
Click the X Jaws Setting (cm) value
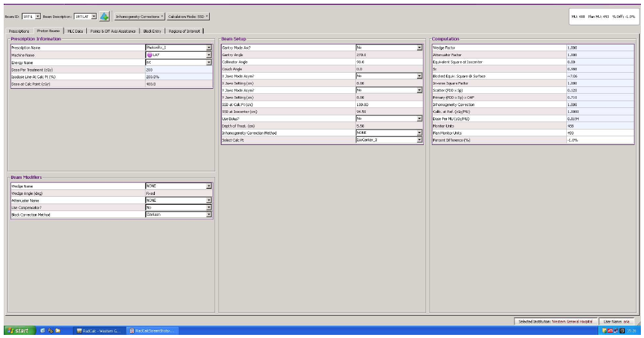[x=389, y=83]
